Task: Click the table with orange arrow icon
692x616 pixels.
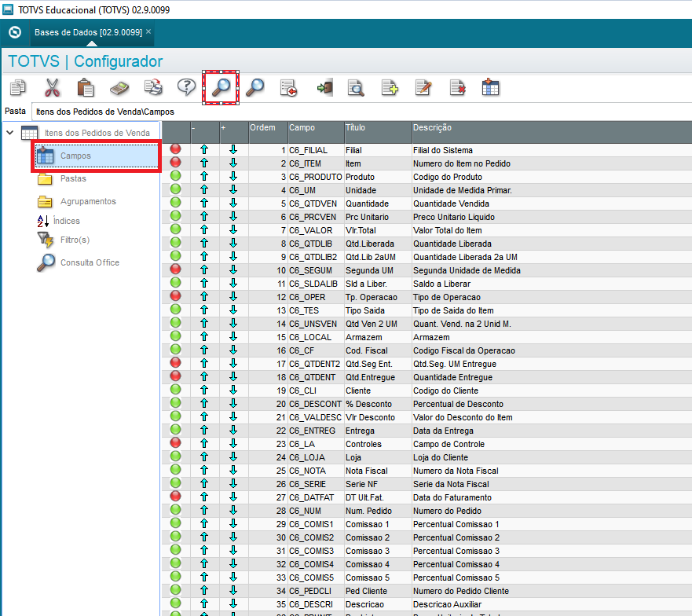Action: 490,87
